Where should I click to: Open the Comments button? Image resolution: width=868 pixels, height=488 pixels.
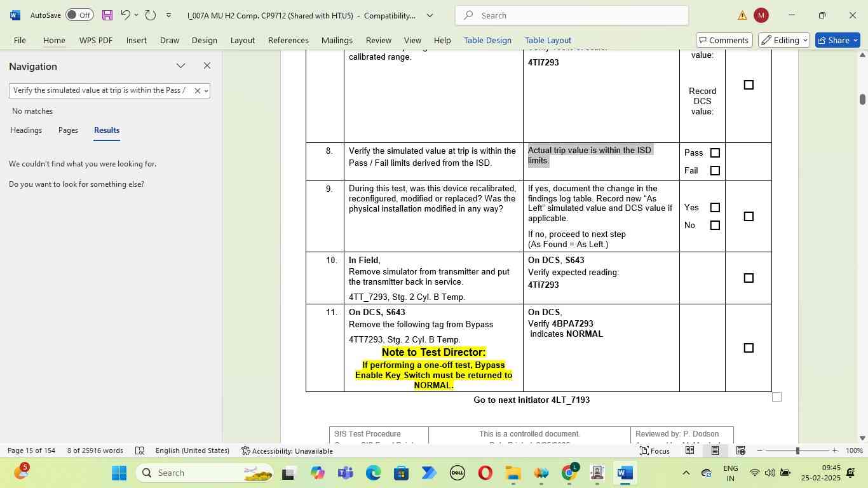pos(724,40)
